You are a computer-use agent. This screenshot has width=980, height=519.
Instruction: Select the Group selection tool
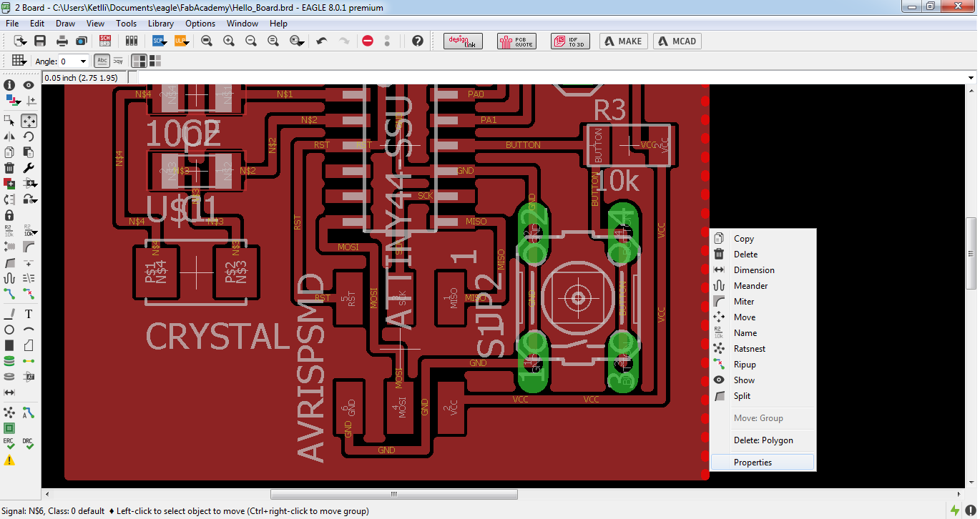(9, 121)
